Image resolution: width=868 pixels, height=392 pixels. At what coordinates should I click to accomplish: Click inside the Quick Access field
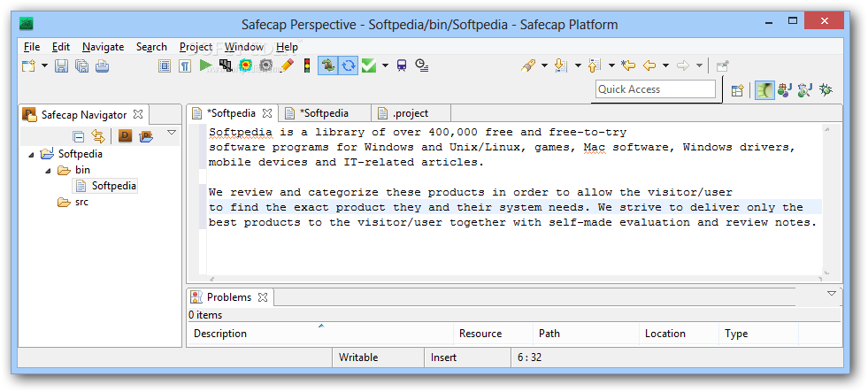point(656,89)
